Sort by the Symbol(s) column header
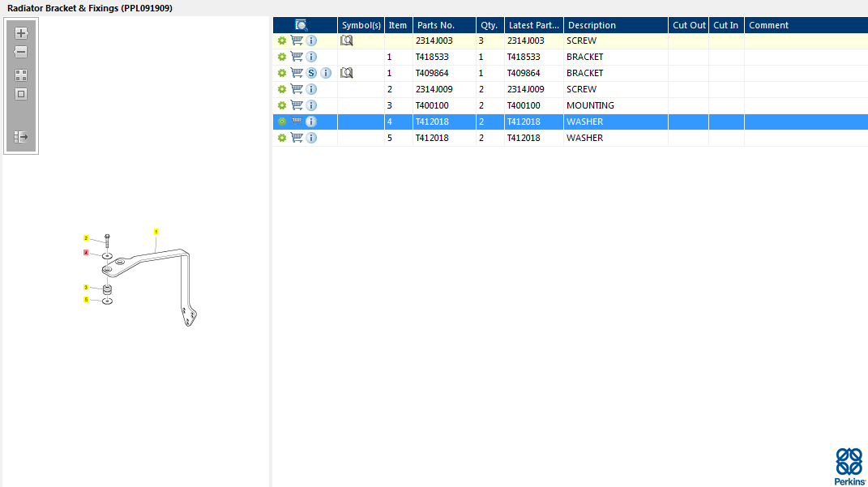This screenshot has height=487, width=868. point(361,25)
